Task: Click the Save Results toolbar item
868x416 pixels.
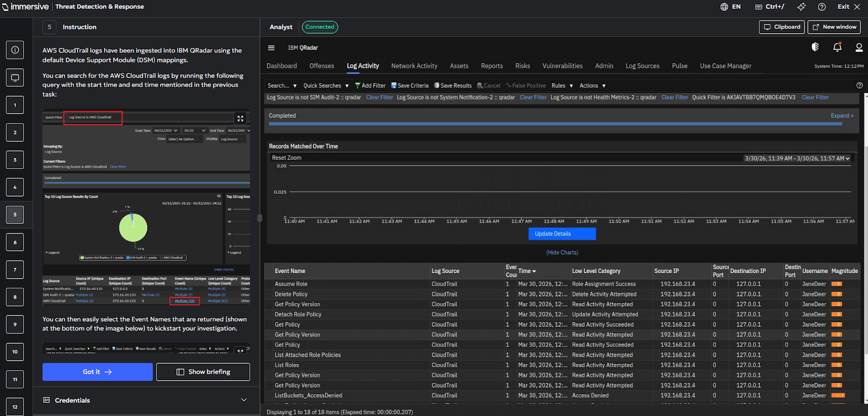Action: 453,86
